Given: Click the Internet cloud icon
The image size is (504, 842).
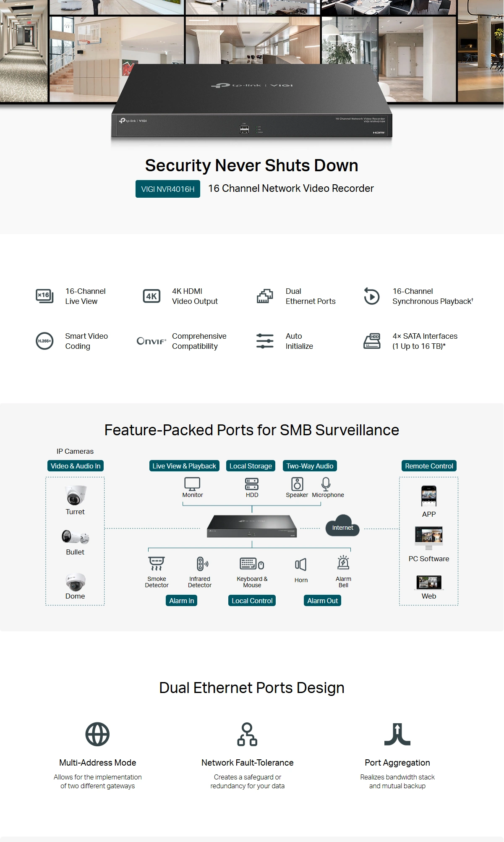Looking at the screenshot, I should pyautogui.click(x=343, y=526).
